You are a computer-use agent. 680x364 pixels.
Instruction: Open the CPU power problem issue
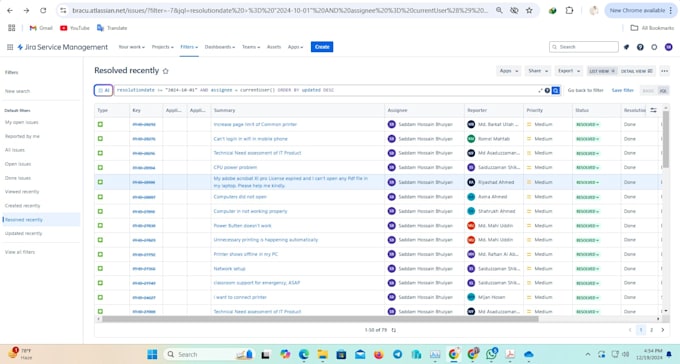(x=235, y=167)
